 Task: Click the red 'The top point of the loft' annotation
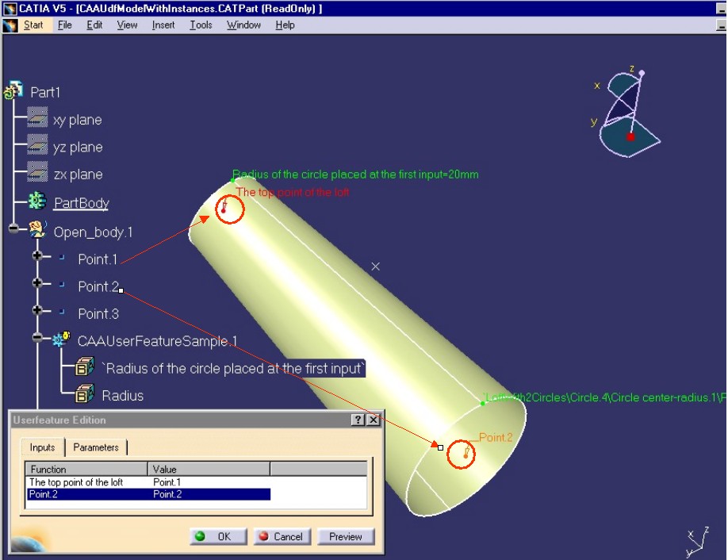(x=293, y=192)
